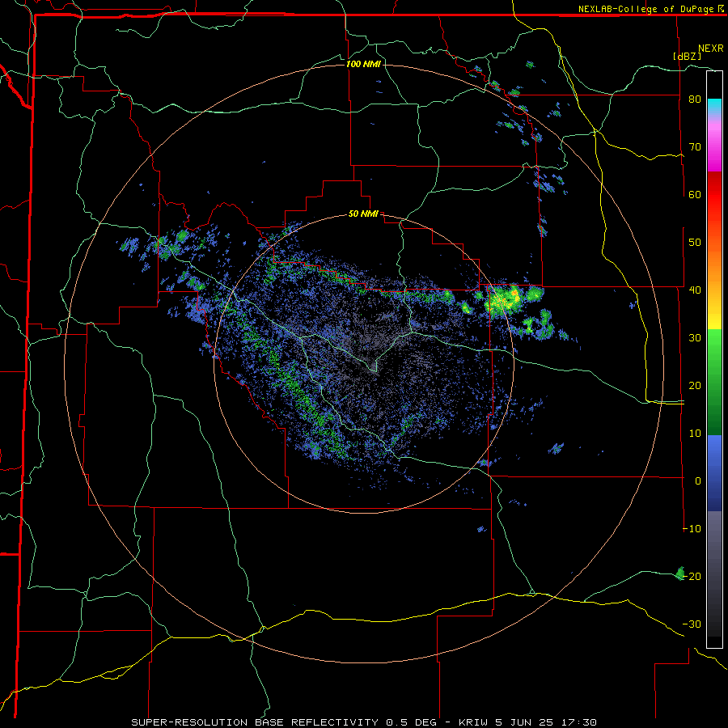Click the -30 value on the dBZ scale
Image resolution: width=728 pixels, height=728 pixels.
(692, 624)
